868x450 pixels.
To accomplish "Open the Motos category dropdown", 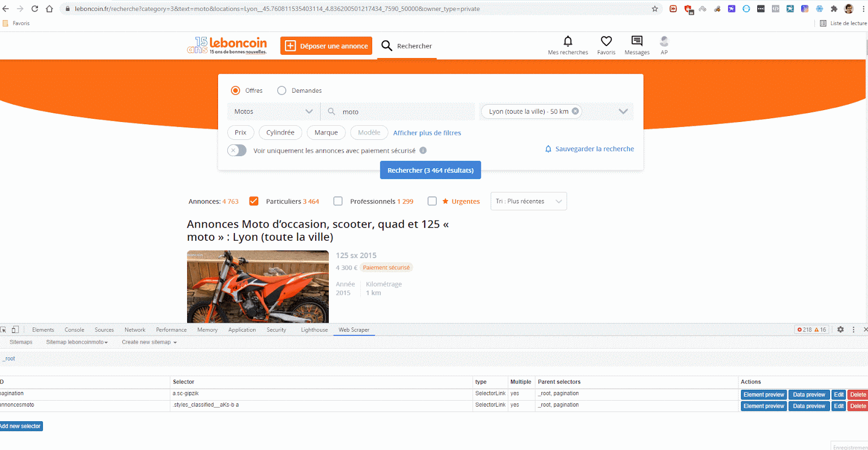I will pyautogui.click(x=273, y=112).
